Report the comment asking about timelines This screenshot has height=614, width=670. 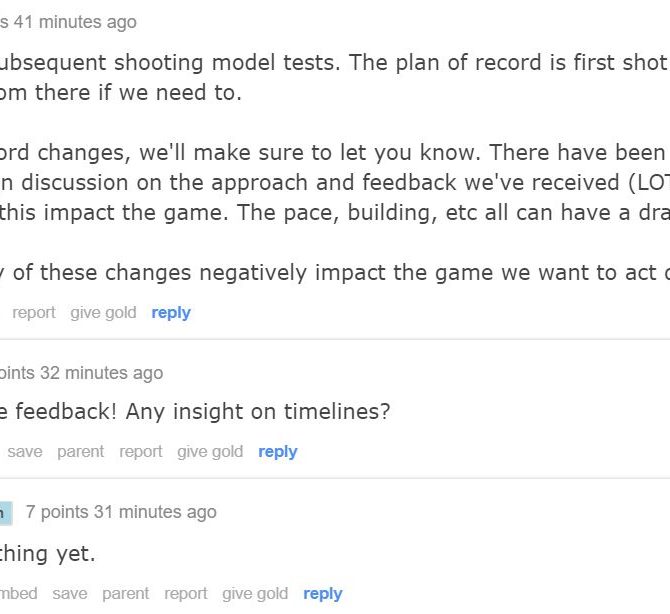pyautogui.click(x=141, y=452)
